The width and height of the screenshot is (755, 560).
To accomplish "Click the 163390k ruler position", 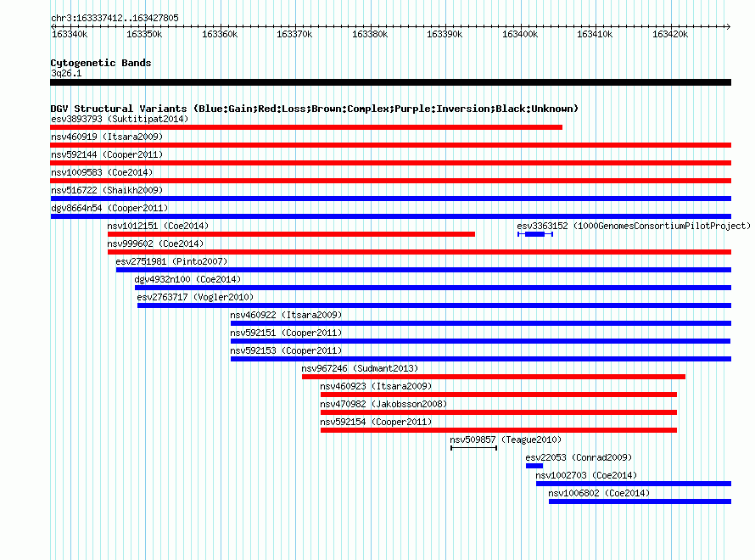I will click(x=445, y=34).
